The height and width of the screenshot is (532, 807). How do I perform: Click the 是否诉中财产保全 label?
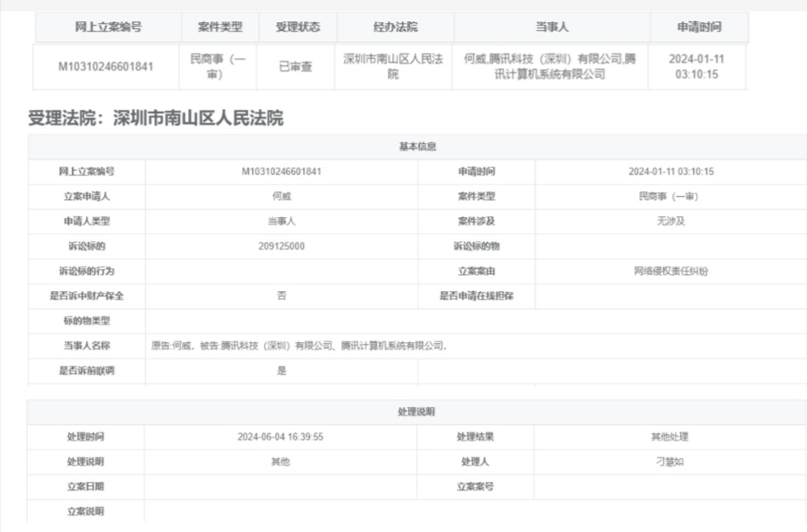pos(87,296)
